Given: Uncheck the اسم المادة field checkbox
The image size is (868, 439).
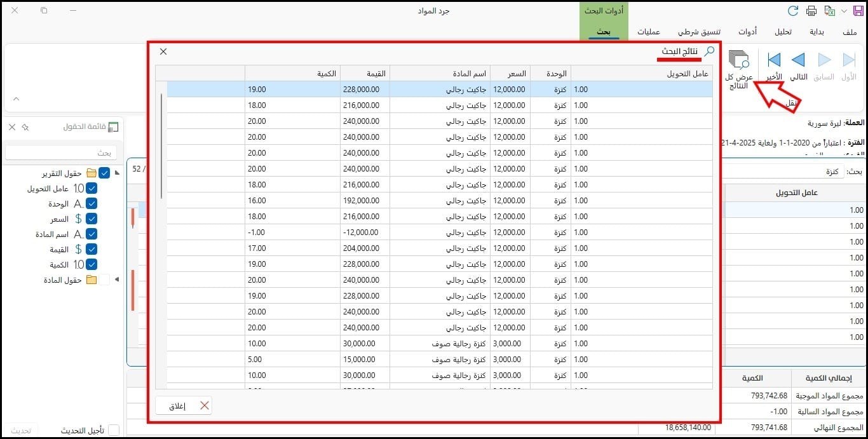Looking at the screenshot, I should [92, 234].
